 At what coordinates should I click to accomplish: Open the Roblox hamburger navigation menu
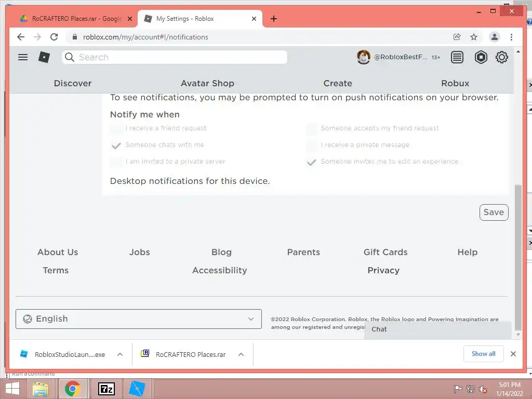[x=23, y=57]
